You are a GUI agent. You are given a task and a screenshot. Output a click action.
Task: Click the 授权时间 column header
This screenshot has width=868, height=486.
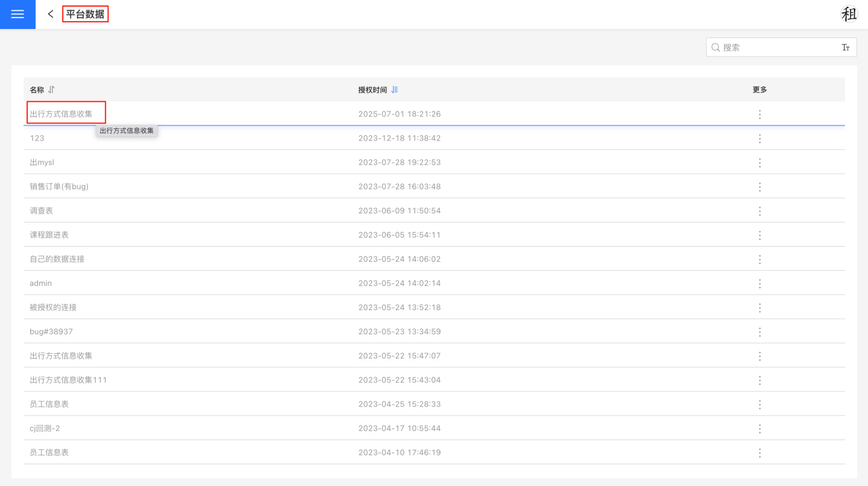373,90
